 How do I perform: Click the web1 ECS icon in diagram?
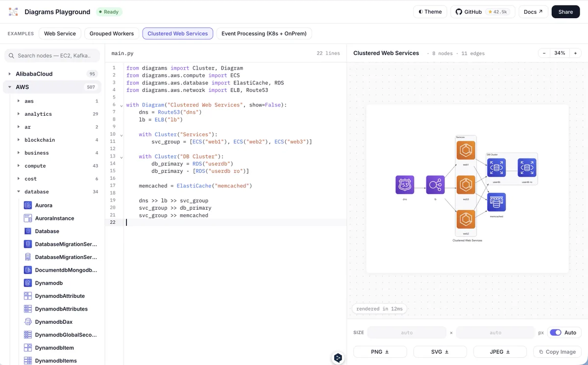(466, 150)
